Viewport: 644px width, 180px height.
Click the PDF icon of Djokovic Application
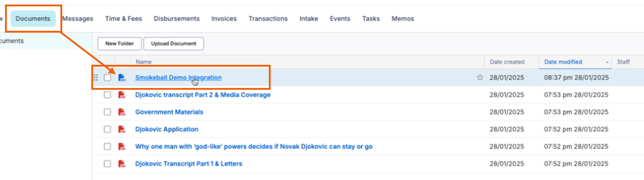pyautogui.click(x=122, y=129)
